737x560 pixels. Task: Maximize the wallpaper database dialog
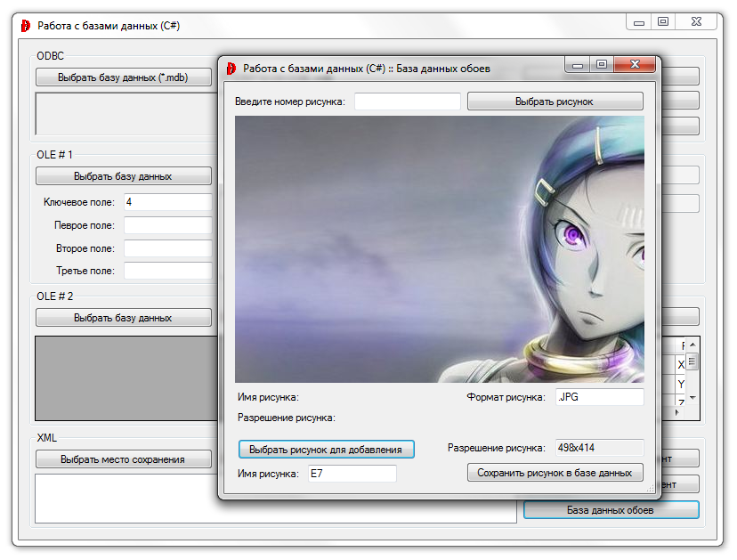coord(602,65)
